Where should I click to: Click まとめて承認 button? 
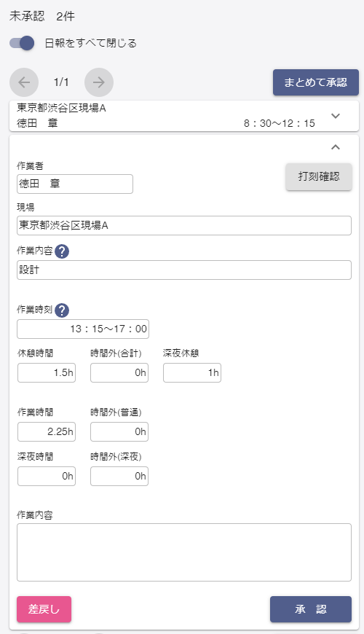[316, 82]
